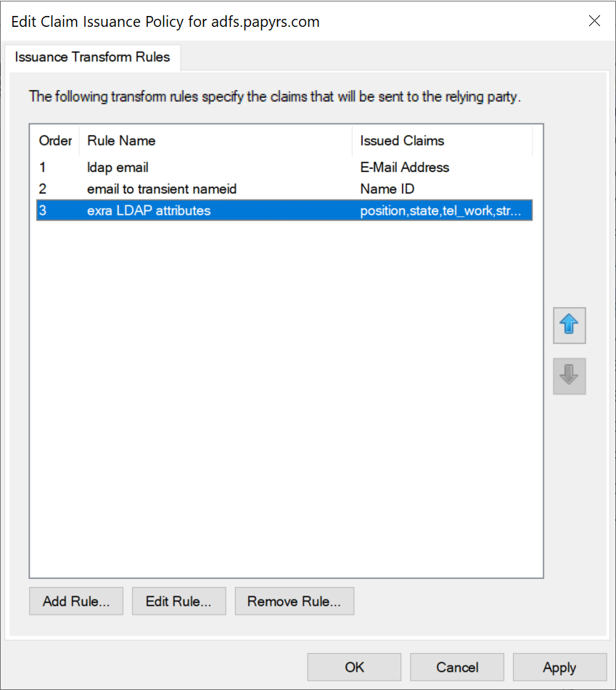This screenshot has height=690, width=616.
Task: Open the Add Rule dialog
Action: click(76, 601)
